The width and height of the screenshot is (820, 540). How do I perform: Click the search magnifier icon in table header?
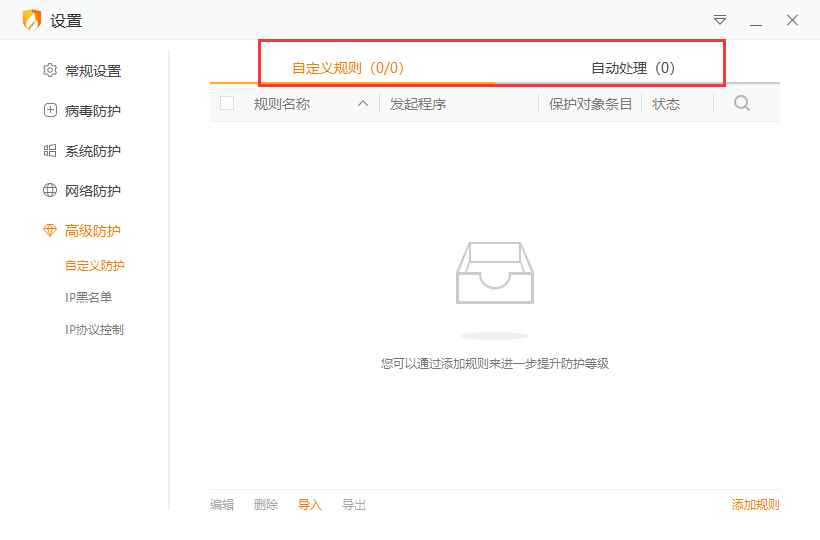point(741,103)
